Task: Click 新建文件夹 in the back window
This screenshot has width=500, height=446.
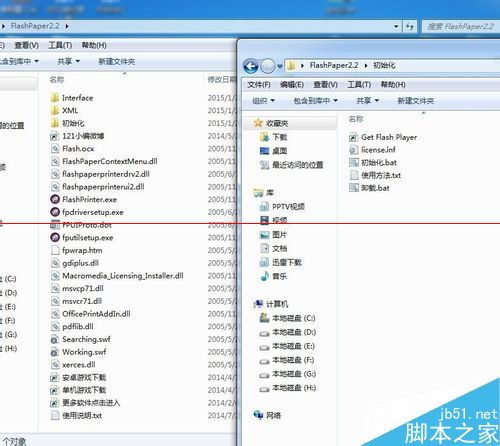Action: coord(117,61)
